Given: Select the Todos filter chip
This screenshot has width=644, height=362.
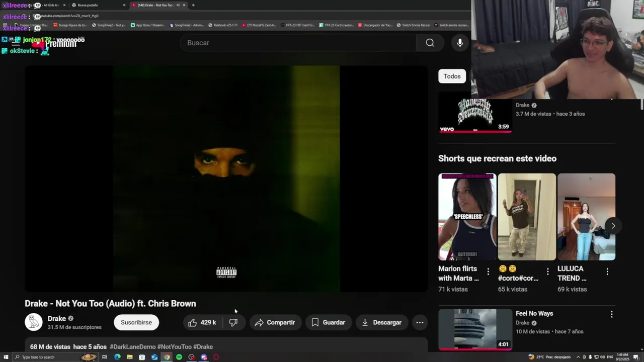Looking at the screenshot, I should point(452,76).
